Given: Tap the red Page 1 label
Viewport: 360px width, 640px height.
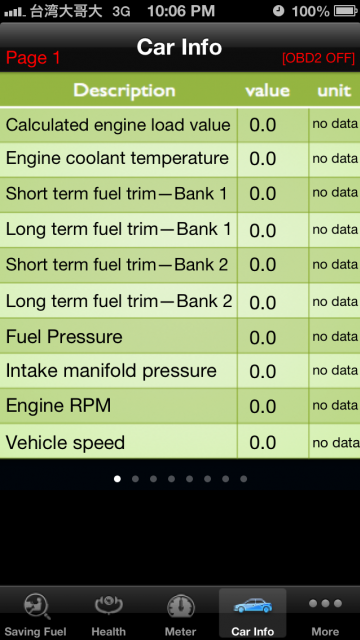Looking at the screenshot, I should point(33,58).
